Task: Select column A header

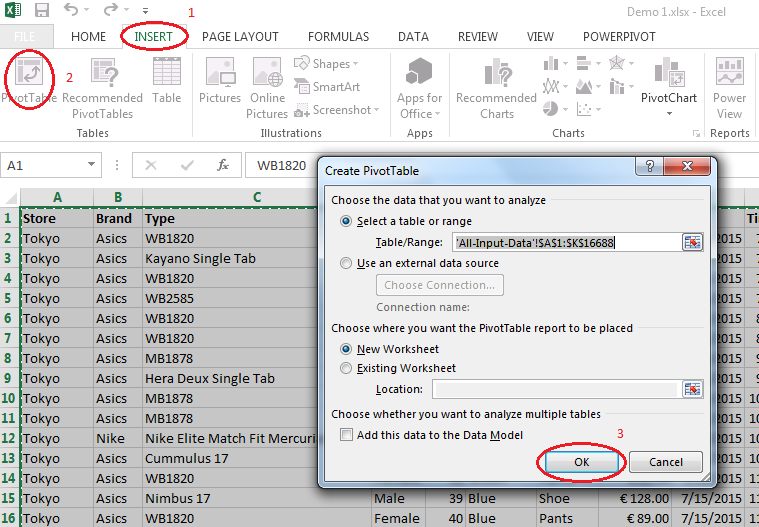Action: pyautogui.click(x=57, y=197)
